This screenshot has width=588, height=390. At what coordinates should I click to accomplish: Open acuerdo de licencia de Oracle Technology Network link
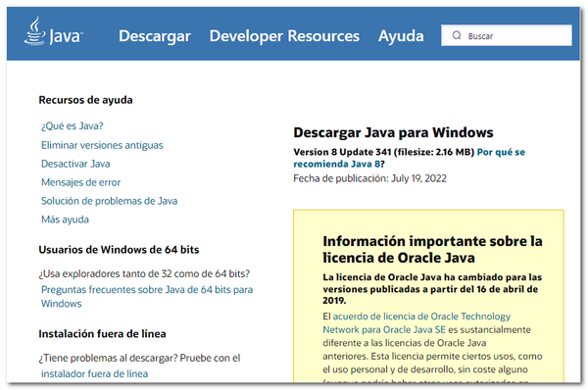pos(416,322)
